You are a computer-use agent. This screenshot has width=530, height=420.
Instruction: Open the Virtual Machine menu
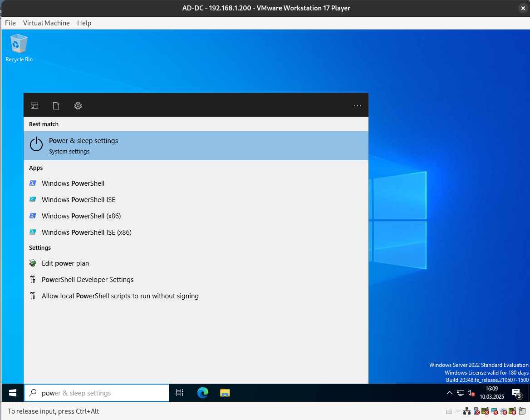46,23
